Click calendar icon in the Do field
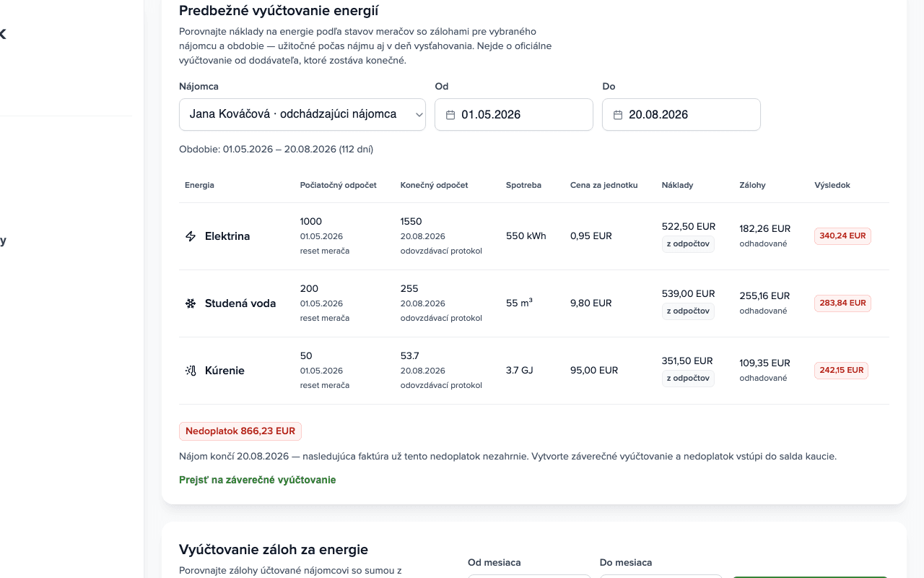Image resolution: width=924 pixels, height=578 pixels. pos(618,115)
